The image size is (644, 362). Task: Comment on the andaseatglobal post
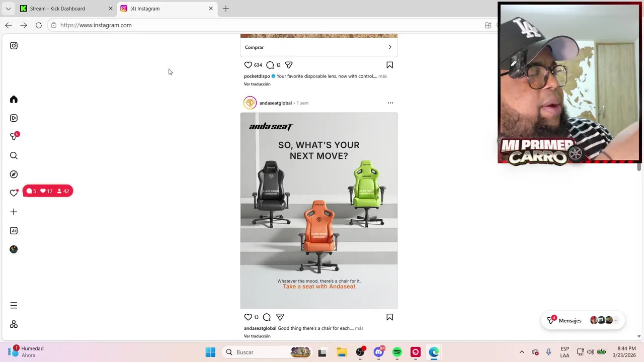click(x=267, y=317)
